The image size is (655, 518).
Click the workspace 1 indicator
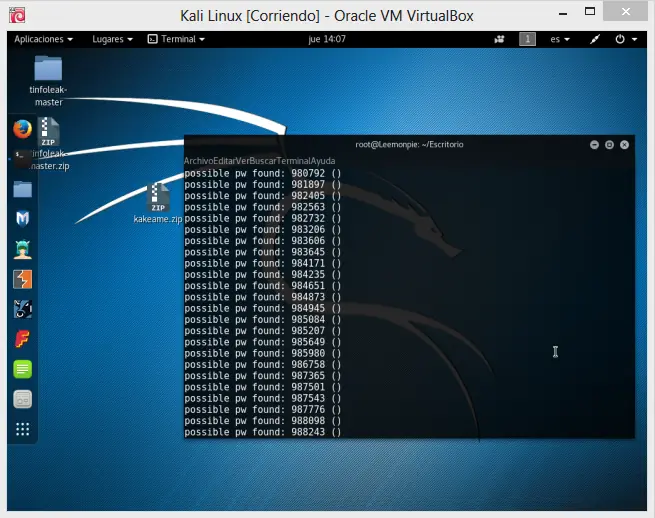(x=527, y=39)
